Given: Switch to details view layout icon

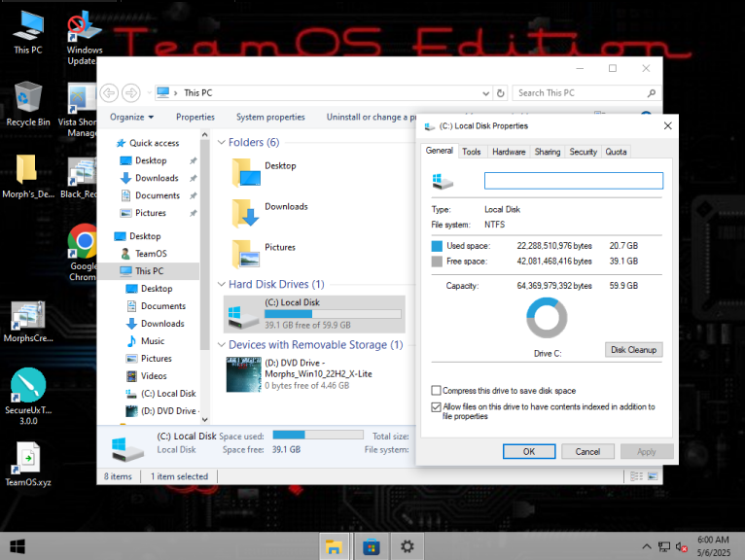Looking at the screenshot, I should 636,476.
